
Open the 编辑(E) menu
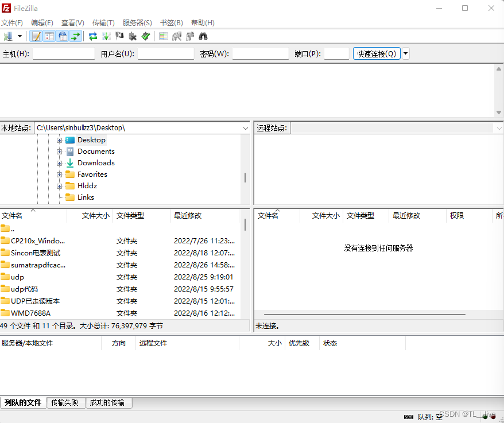pyautogui.click(x=42, y=23)
